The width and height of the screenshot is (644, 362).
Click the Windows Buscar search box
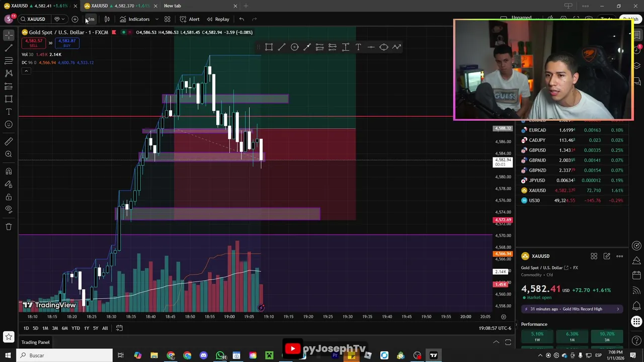64,355
